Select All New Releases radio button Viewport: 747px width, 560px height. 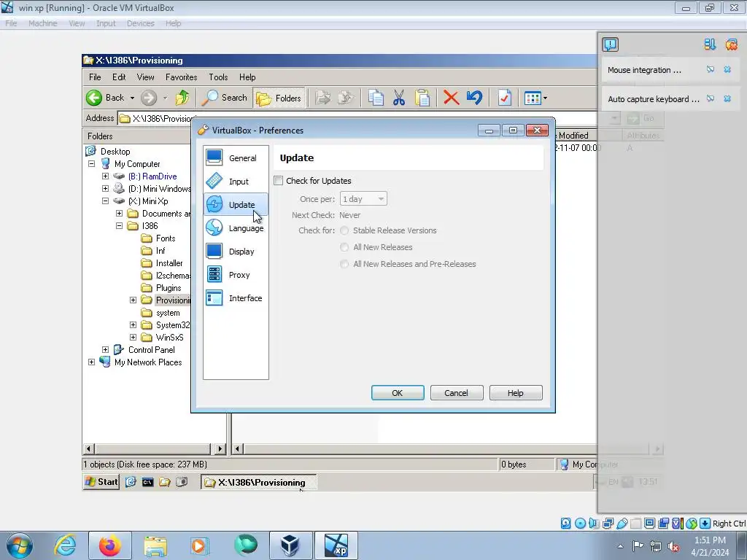tap(344, 247)
